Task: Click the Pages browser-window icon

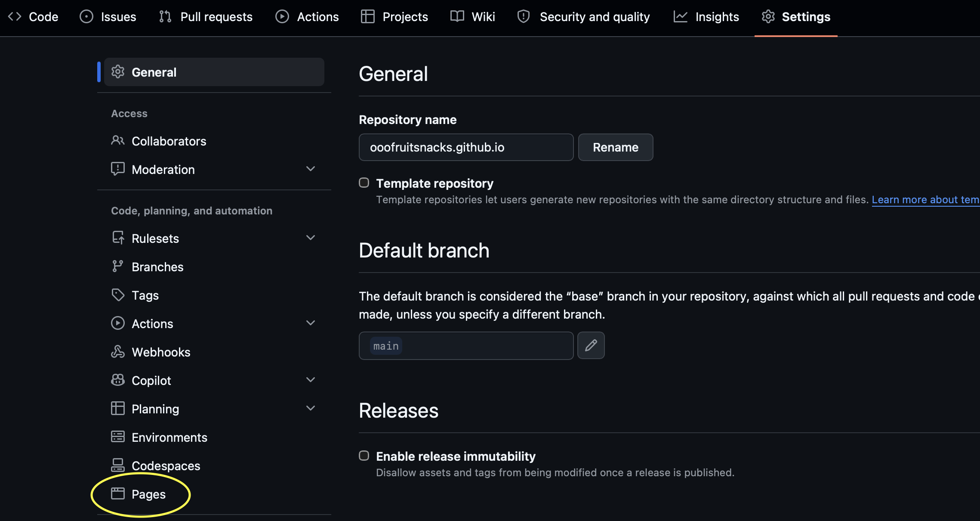Action: point(118,493)
